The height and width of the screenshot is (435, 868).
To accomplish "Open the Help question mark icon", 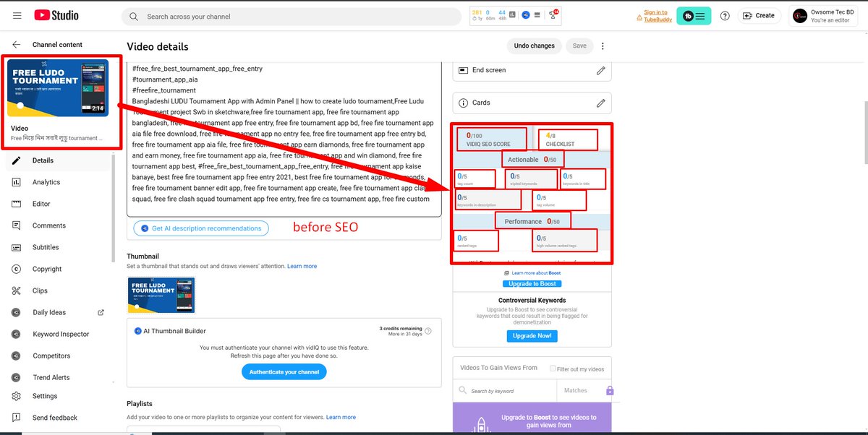I will pyautogui.click(x=726, y=15).
